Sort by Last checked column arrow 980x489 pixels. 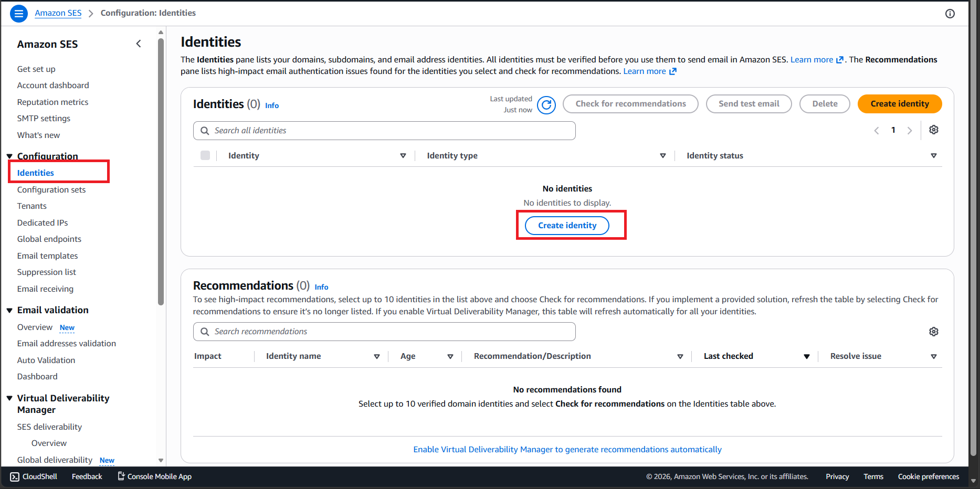click(807, 357)
